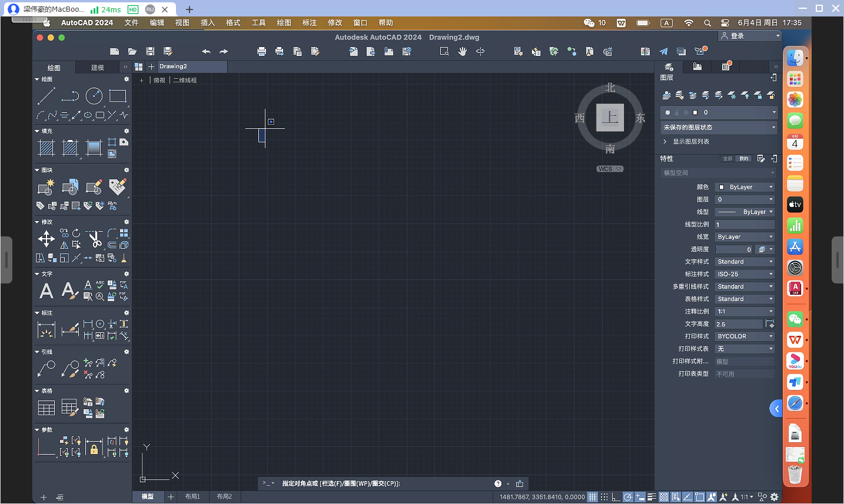844x504 pixels.
Task: Select the Hatch fill tool
Action: (x=46, y=148)
